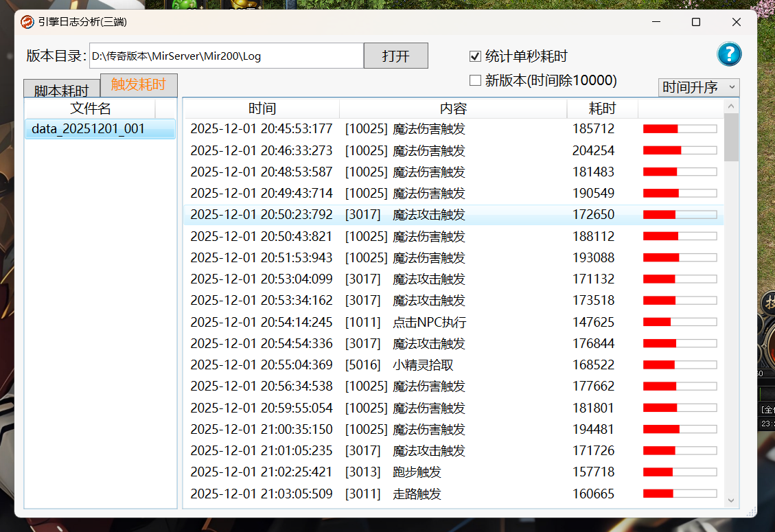775x532 pixels.
Task: Open the 时间升序 sort dropdown
Action: [698, 87]
